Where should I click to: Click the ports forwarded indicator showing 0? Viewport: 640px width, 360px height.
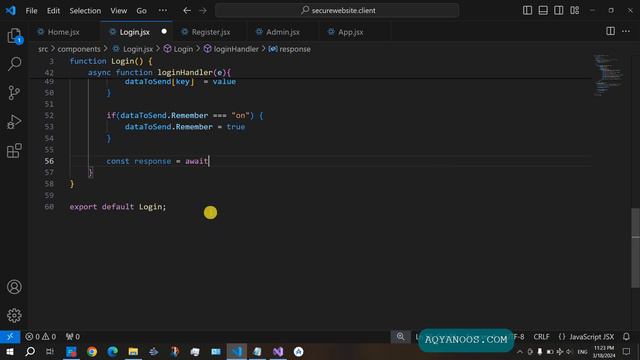click(73, 337)
